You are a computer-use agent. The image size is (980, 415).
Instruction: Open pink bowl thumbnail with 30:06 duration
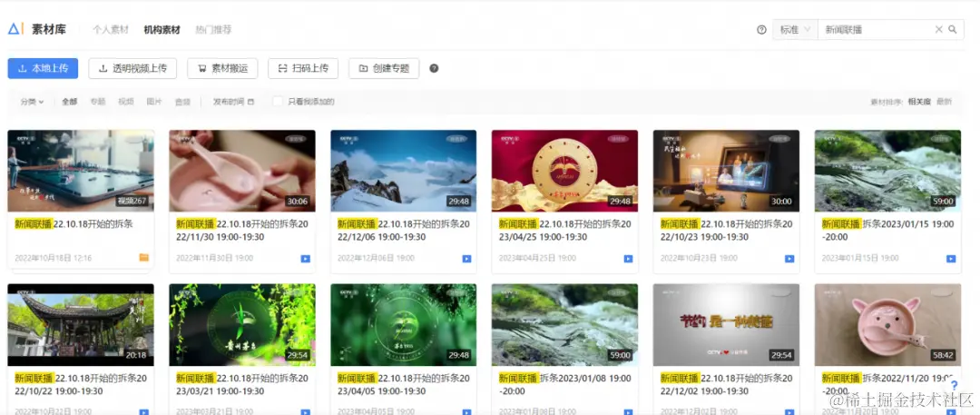click(x=242, y=171)
